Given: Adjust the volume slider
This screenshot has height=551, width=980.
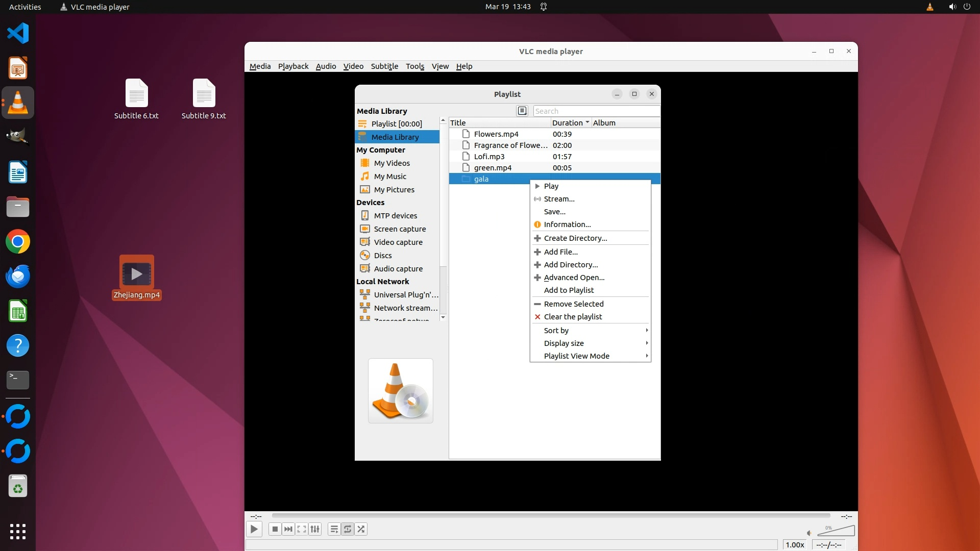Looking at the screenshot, I should (x=836, y=531).
